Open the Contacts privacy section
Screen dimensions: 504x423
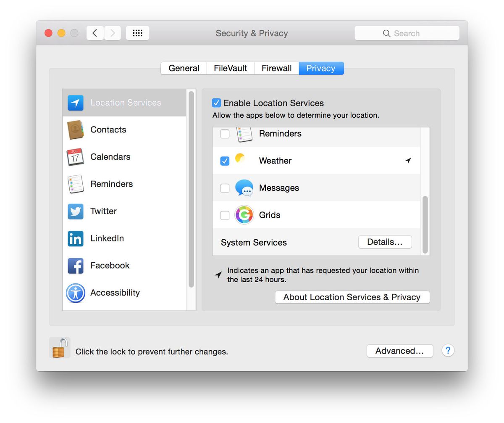click(76, 130)
